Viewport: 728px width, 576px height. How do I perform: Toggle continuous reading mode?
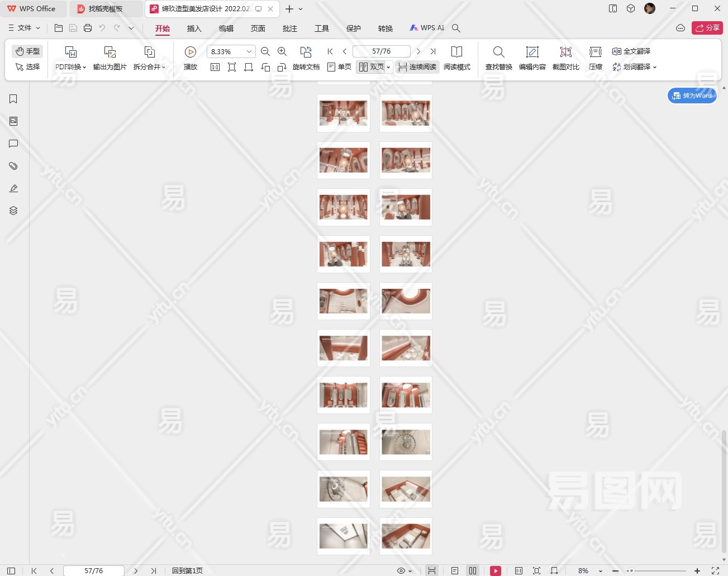click(x=417, y=67)
